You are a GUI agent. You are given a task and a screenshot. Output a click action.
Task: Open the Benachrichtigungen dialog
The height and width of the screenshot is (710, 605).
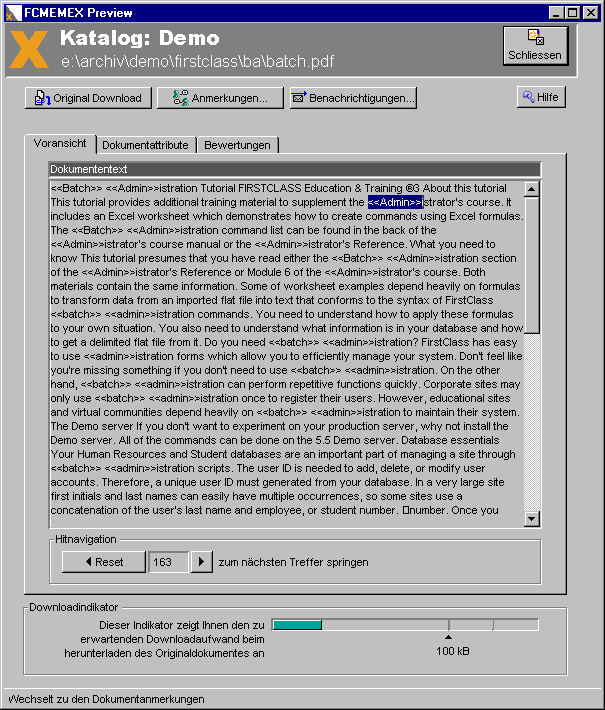click(x=353, y=98)
